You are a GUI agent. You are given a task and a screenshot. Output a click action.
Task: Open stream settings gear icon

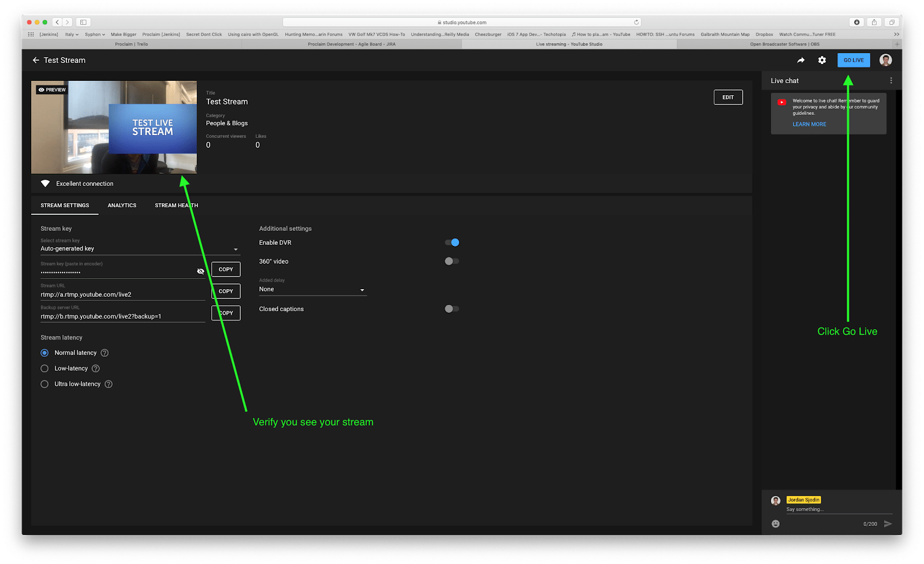pyautogui.click(x=822, y=60)
